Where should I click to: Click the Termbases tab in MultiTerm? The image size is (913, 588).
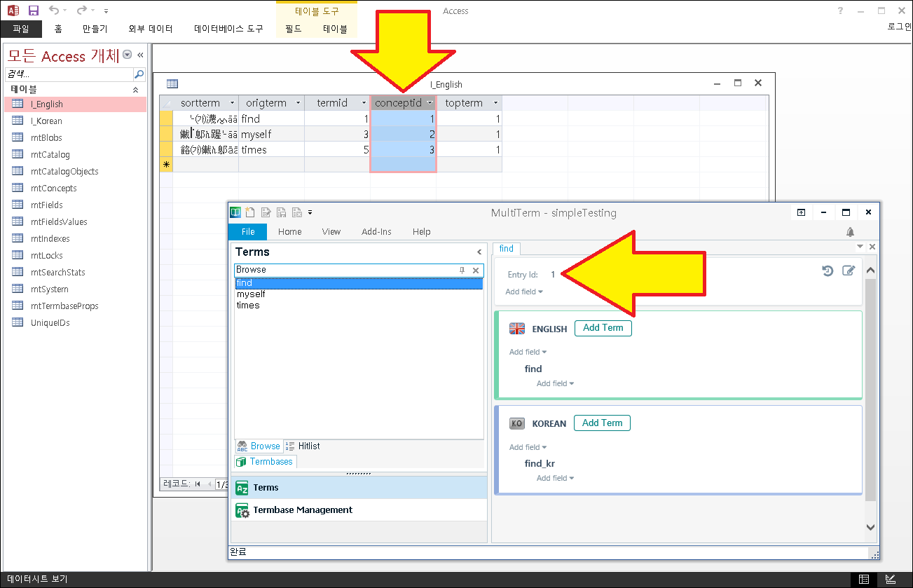pyautogui.click(x=265, y=462)
